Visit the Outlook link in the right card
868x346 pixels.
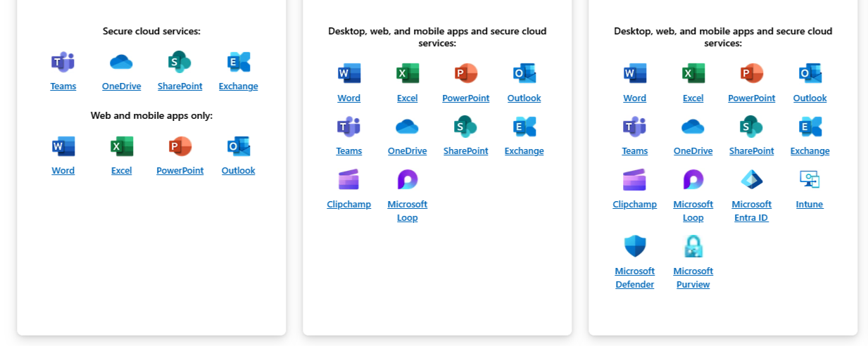pyautogui.click(x=810, y=98)
